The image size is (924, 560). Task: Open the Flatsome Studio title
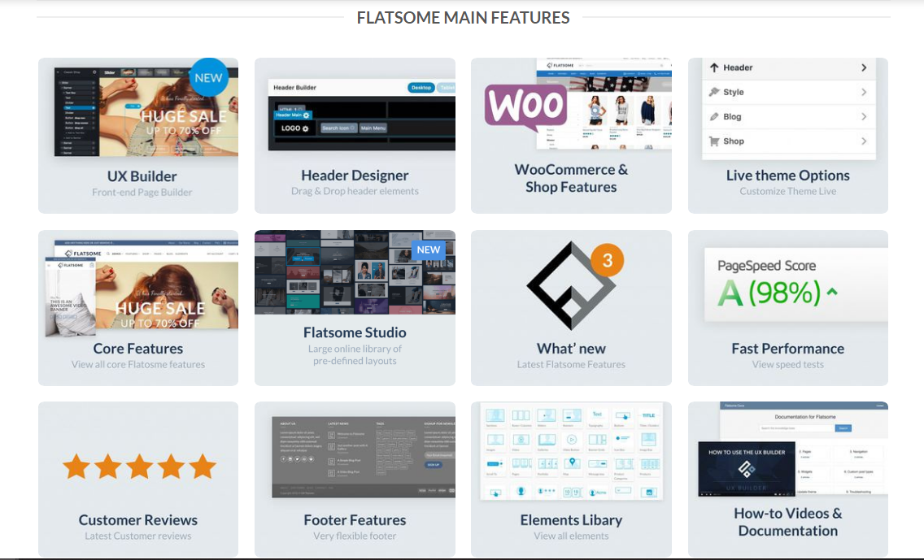(355, 332)
